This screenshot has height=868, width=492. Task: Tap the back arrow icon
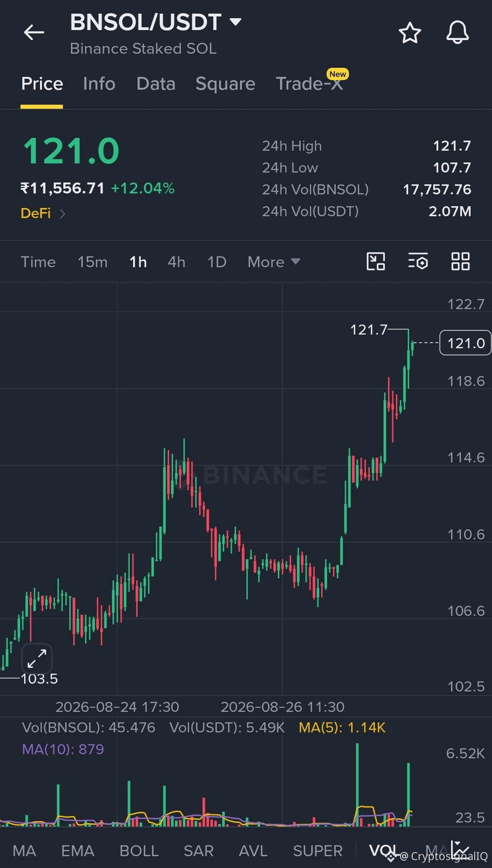pos(34,32)
